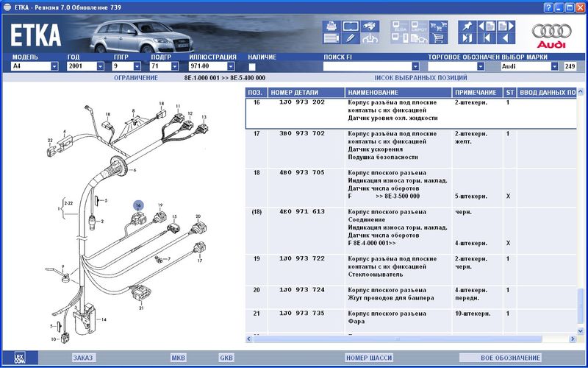Click the monitor and phone icon
Screen dimensions: 588x368
[400, 38]
